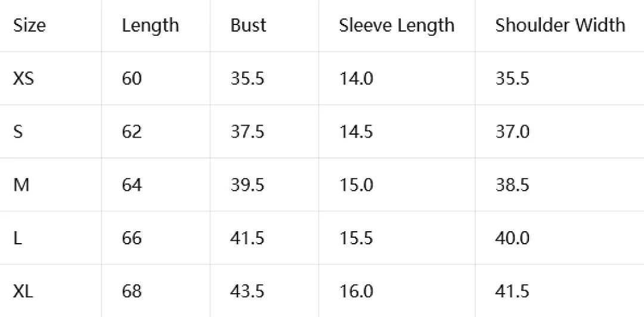
Task: Click the L size row label
Action: pyautogui.click(x=17, y=238)
